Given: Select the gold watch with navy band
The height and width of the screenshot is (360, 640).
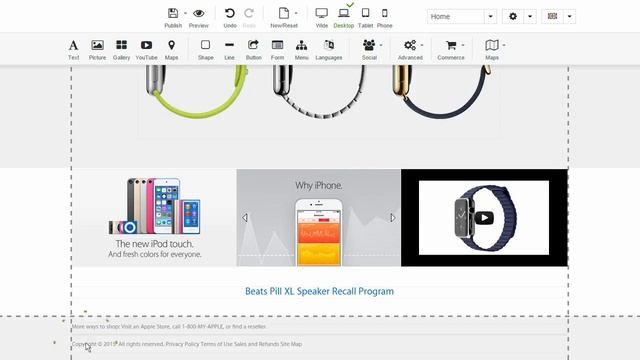Looking at the screenshot, I should (441, 92).
